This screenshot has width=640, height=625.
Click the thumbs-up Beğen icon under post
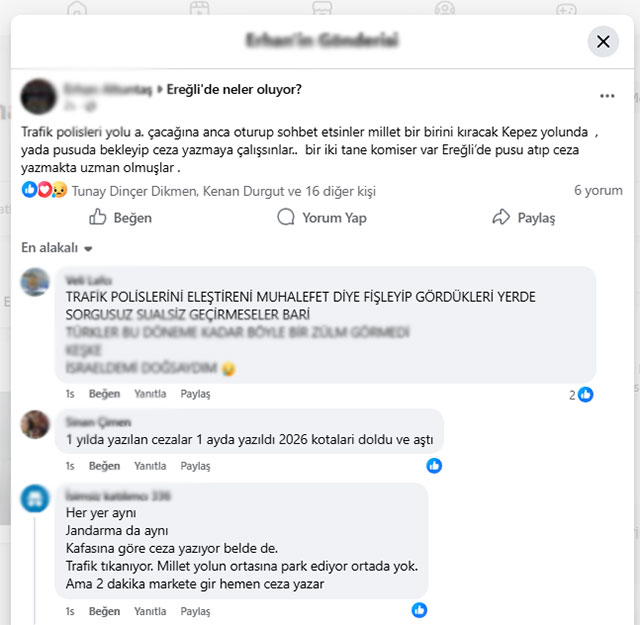pos(98,217)
